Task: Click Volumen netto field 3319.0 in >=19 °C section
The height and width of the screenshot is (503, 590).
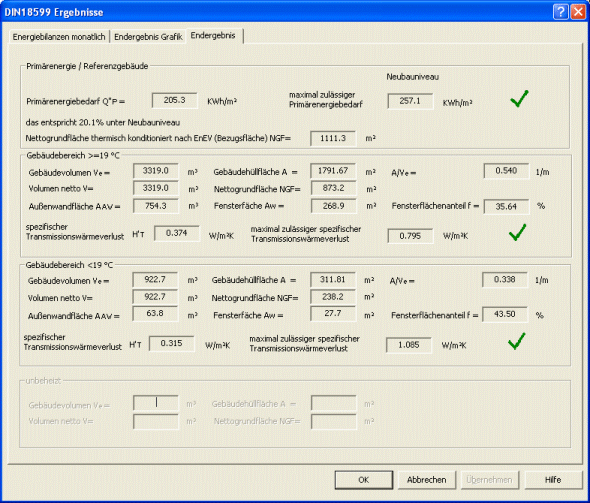Action: (x=155, y=188)
